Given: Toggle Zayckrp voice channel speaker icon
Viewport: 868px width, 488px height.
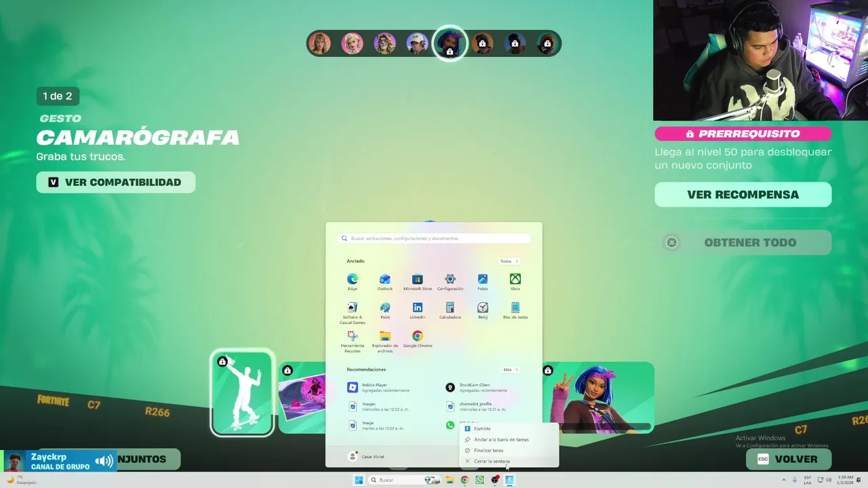Looking at the screenshot, I should tap(104, 462).
